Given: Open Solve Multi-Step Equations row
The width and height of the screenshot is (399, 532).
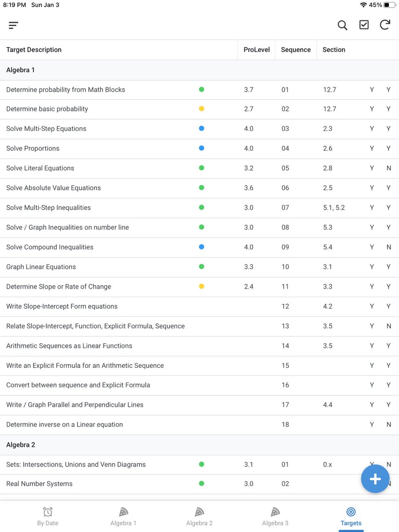Looking at the screenshot, I should (x=199, y=129).
